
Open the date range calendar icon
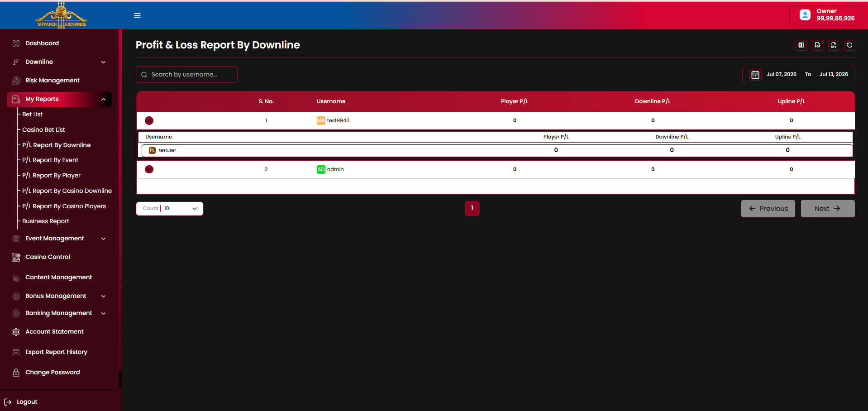[755, 75]
